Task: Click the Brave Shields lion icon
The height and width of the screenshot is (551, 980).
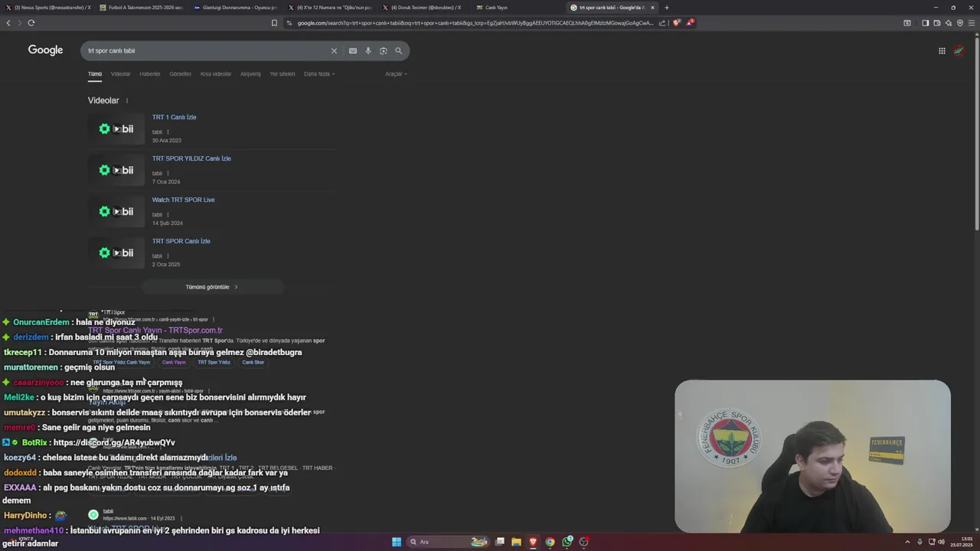Action: pos(676,23)
